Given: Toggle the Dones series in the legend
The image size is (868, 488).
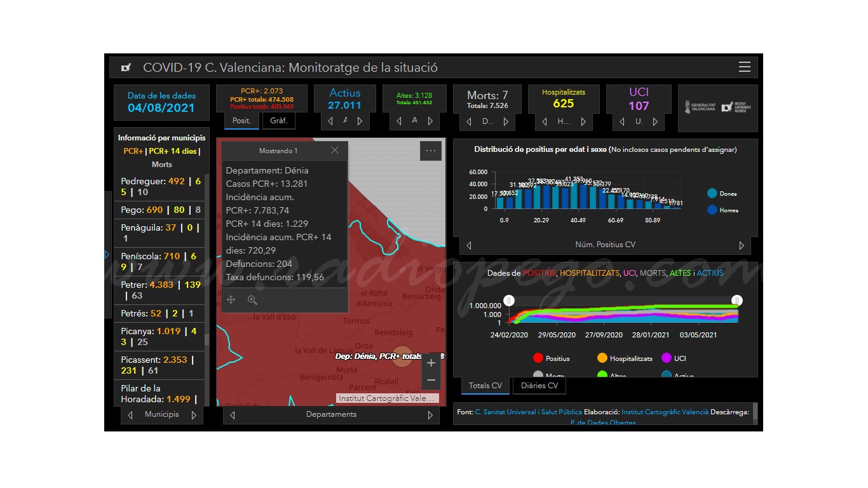Looking at the screenshot, I should point(722,193).
